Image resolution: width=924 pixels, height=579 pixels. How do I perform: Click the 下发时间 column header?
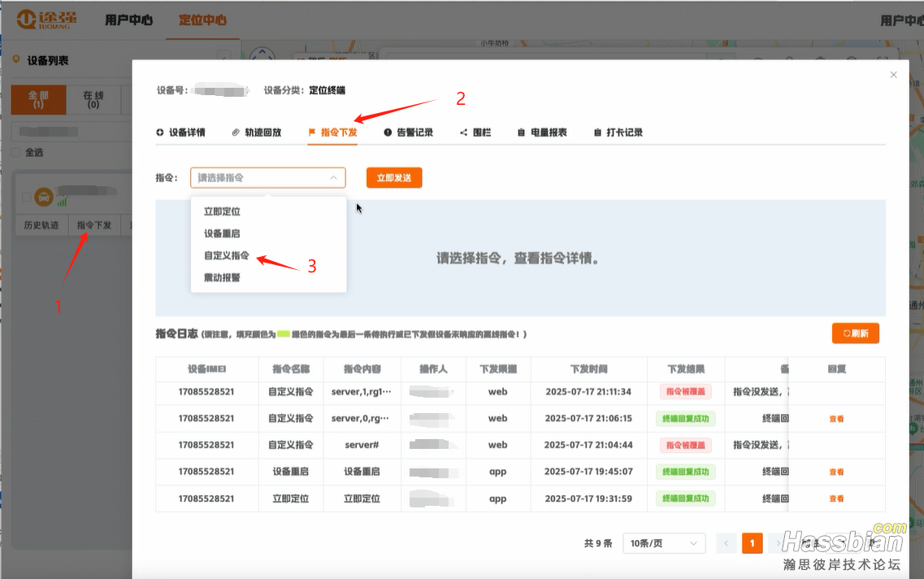coord(588,369)
